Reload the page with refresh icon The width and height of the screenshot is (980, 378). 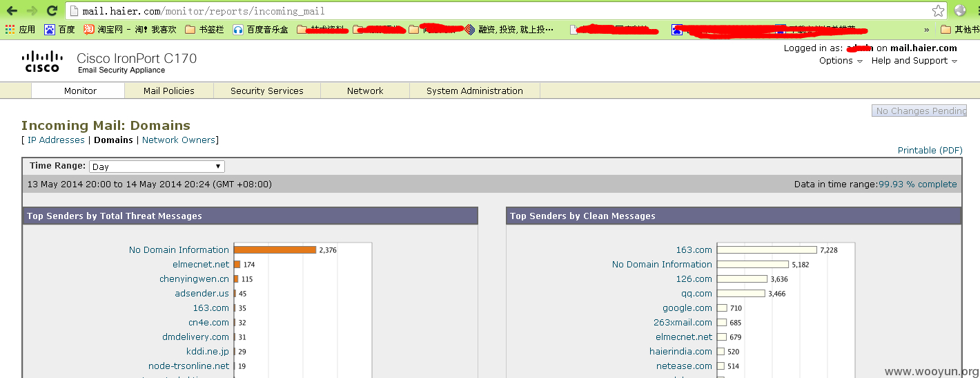point(52,10)
